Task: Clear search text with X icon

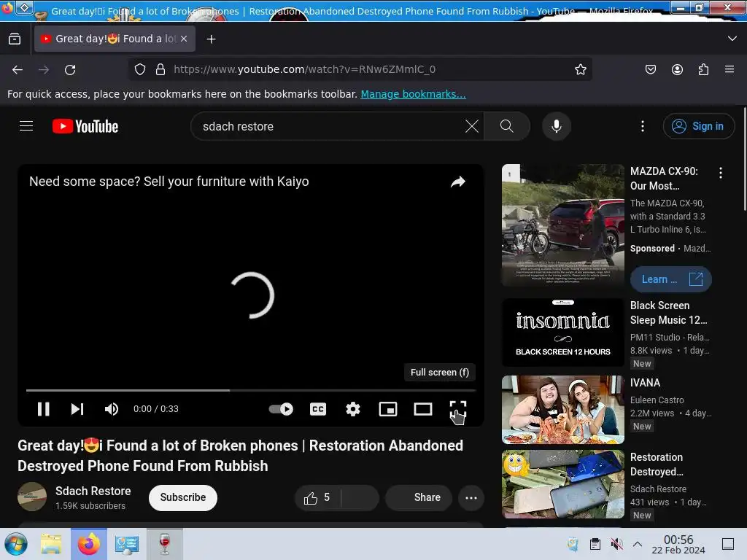Action: pyautogui.click(x=472, y=126)
